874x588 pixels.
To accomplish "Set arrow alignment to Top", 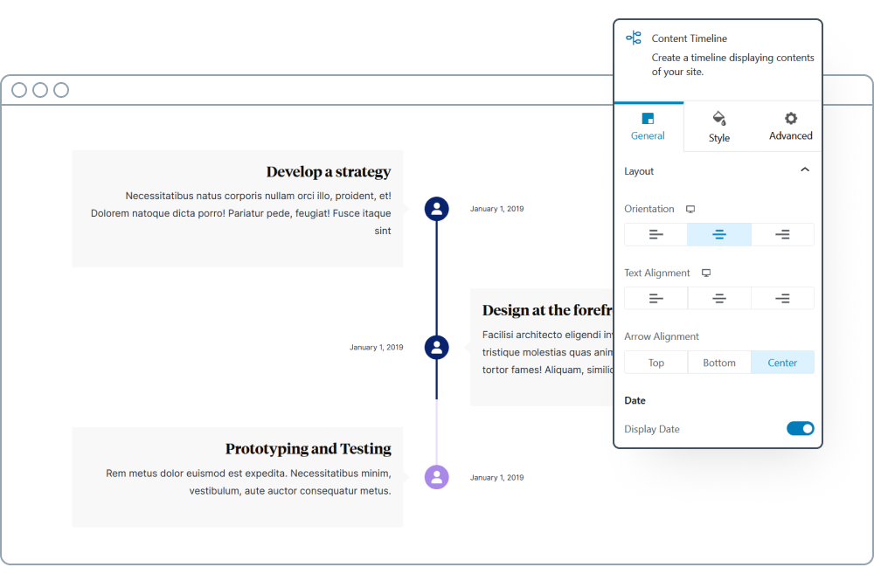I will 656,363.
